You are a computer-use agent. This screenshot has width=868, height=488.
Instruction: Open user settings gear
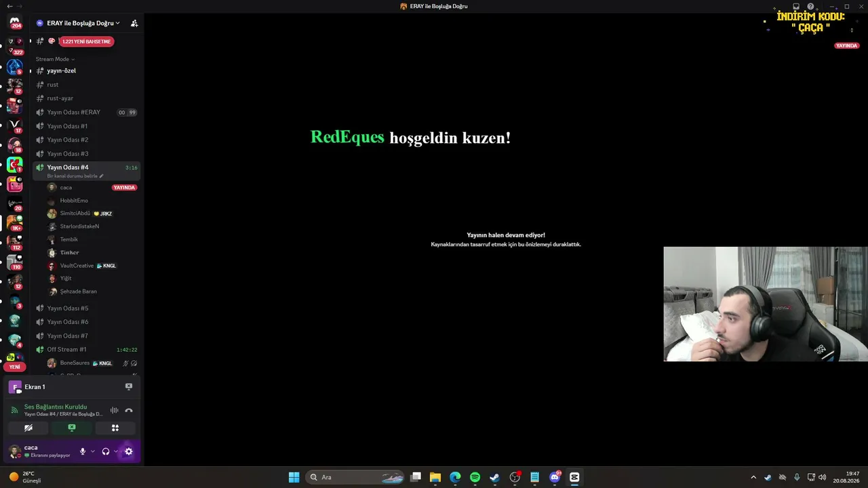click(129, 451)
